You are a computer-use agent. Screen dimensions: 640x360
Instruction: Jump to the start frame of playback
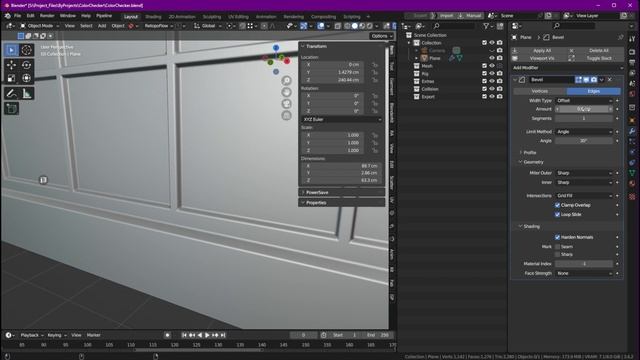point(184,335)
